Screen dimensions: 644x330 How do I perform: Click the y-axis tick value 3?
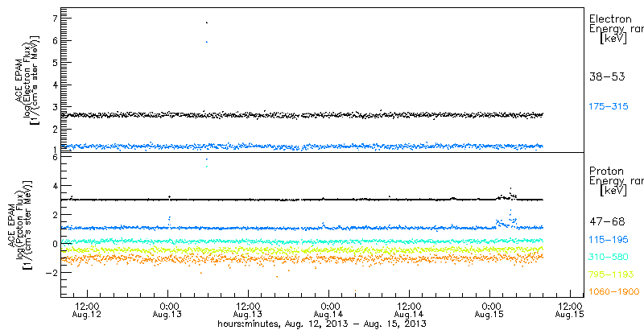[x=55, y=107]
